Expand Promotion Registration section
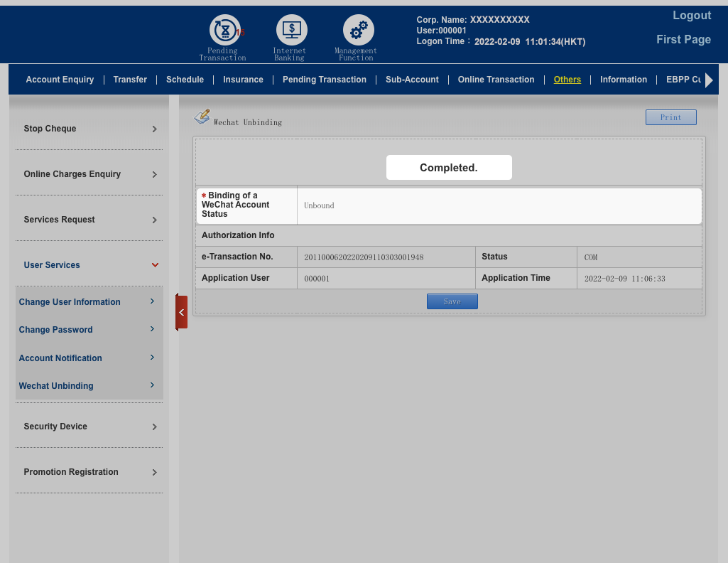 click(89, 472)
